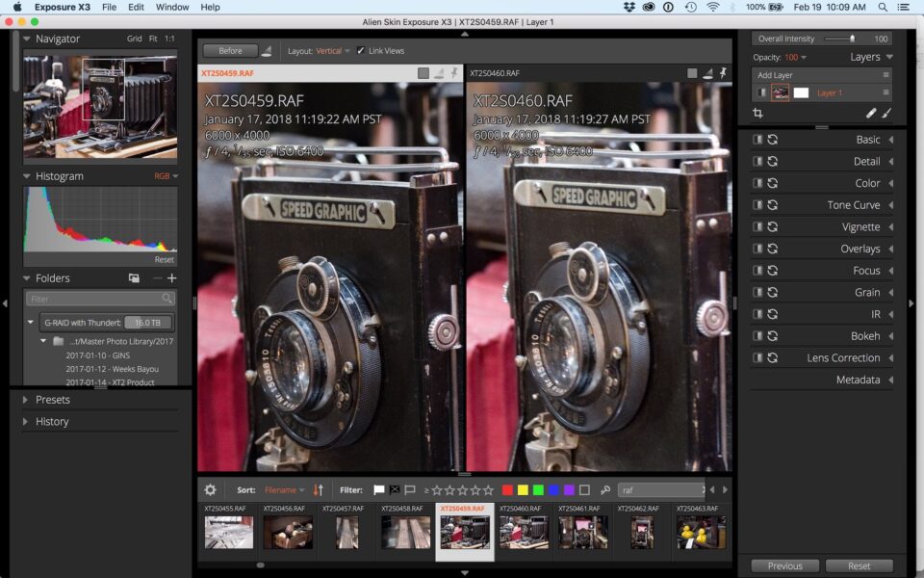
Task: Expand the Metadata panel
Action: [890, 380]
